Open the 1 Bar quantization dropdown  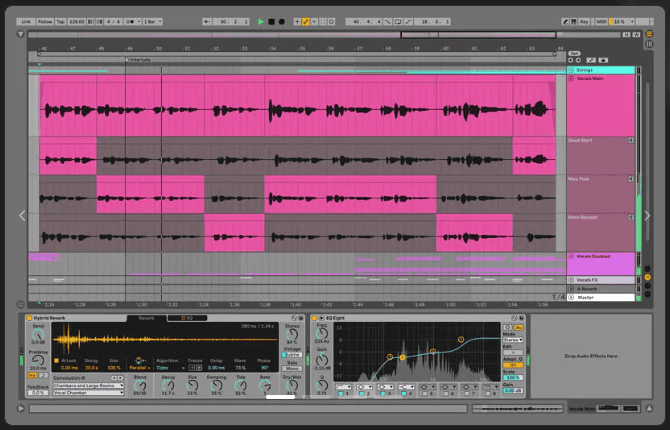pyautogui.click(x=153, y=21)
